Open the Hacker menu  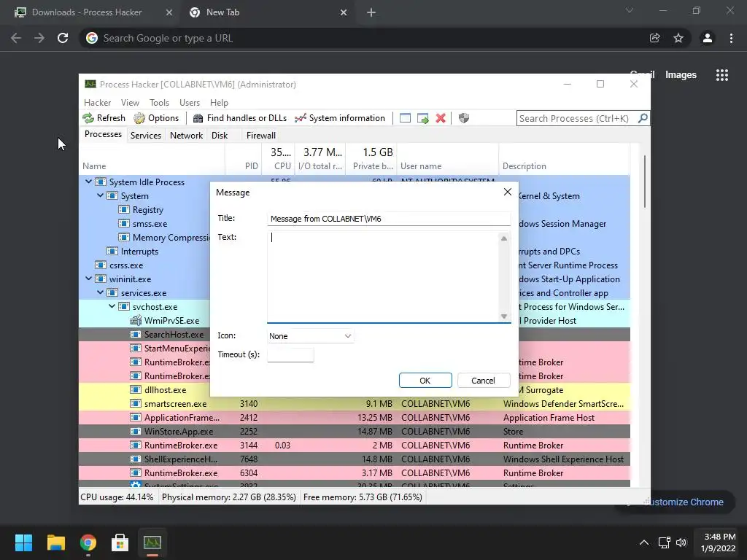pos(97,103)
